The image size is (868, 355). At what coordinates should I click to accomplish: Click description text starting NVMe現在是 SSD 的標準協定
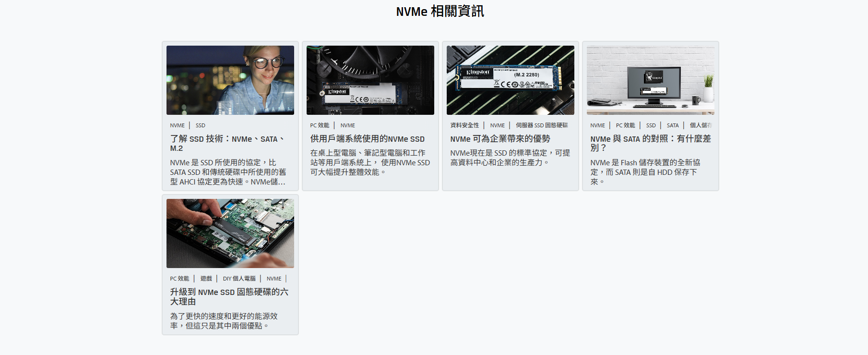(510, 158)
